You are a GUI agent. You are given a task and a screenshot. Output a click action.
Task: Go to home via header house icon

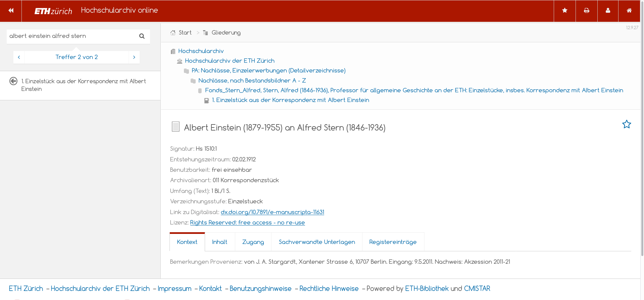click(x=629, y=11)
